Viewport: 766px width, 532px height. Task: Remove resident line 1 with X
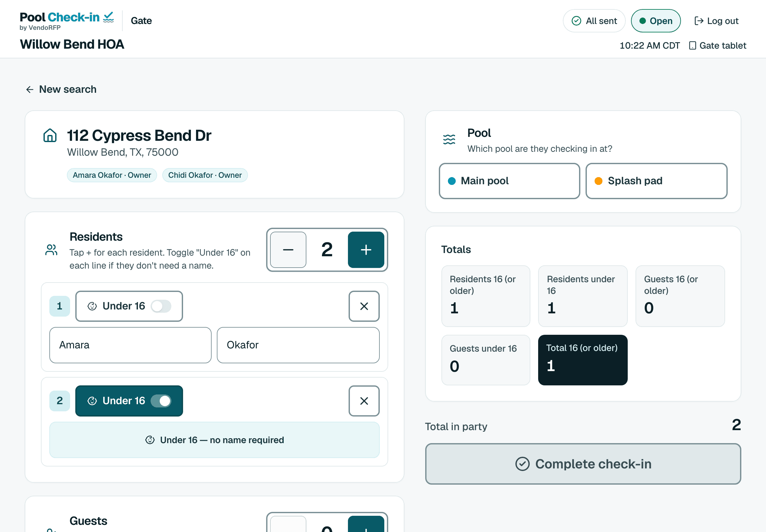tap(364, 306)
